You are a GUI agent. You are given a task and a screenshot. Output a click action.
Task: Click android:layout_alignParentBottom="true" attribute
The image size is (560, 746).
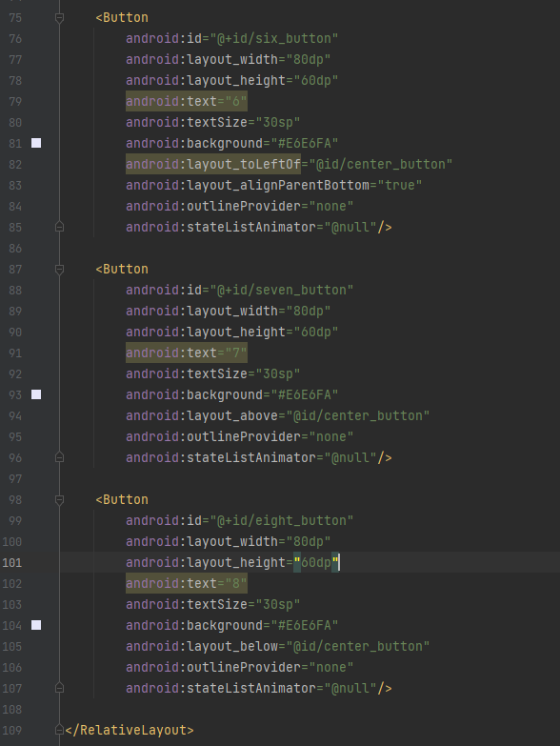tap(274, 185)
